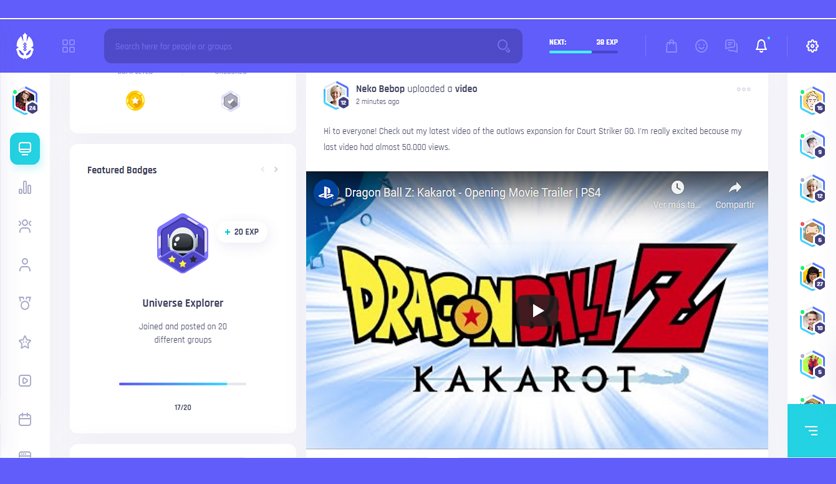Open the bell notifications icon

[x=761, y=46]
